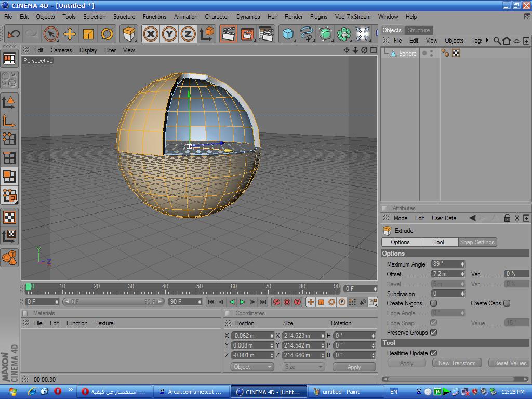The width and height of the screenshot is (532, 399).
Task: Activate the Model tool in left sidebar
Action: click(x=9, y=102)
